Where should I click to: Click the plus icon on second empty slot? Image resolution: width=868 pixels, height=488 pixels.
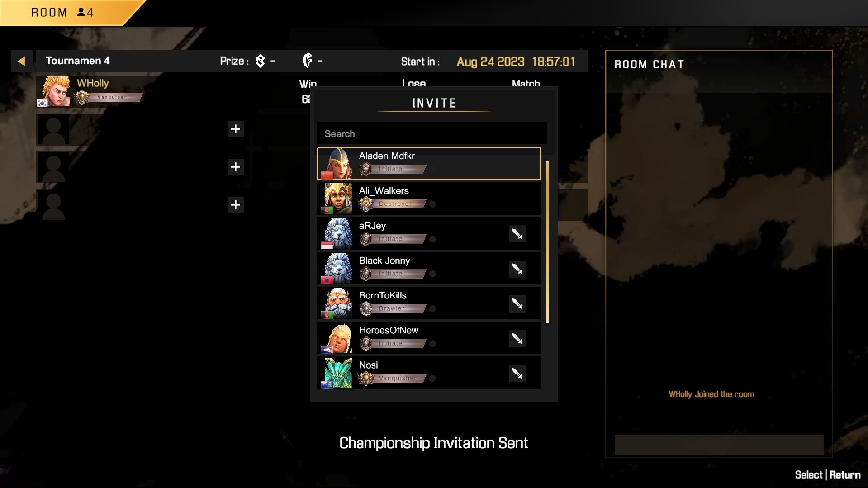click(x=235, y=167)
